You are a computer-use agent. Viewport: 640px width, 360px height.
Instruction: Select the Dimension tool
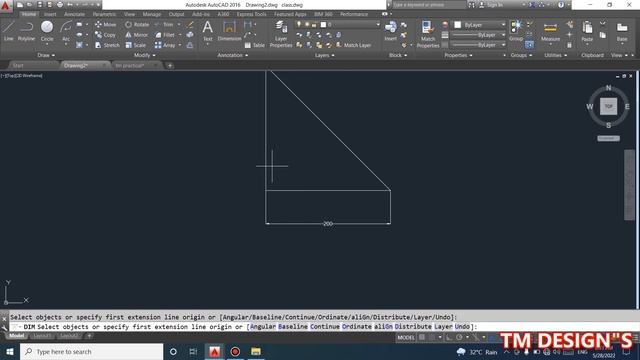229,31
